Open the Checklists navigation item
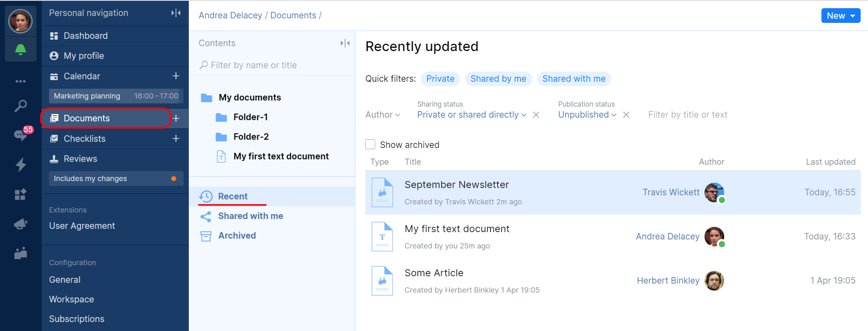The width and height of the screenshot is (868, 331). click(85, 139)
